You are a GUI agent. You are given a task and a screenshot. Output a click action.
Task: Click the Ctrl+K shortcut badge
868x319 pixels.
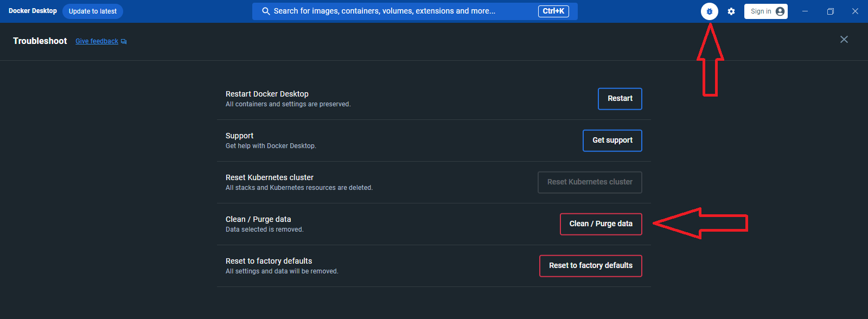(553, 11)
